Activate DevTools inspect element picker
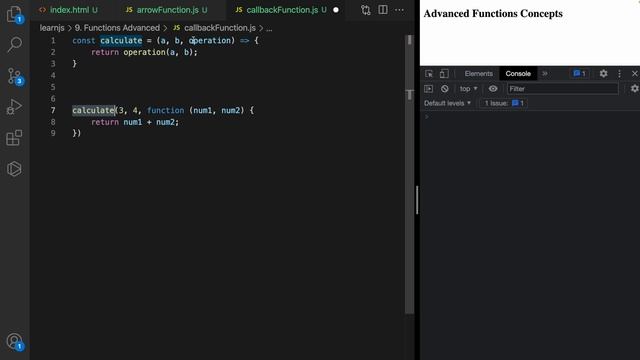 click(429, 73)
